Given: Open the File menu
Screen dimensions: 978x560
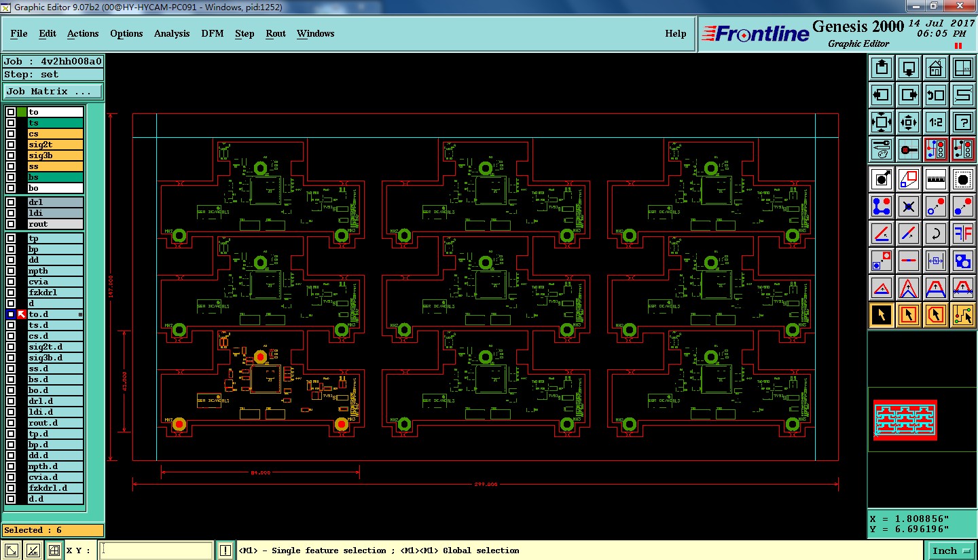Looking at the screenshot, I should coord(19,33).
